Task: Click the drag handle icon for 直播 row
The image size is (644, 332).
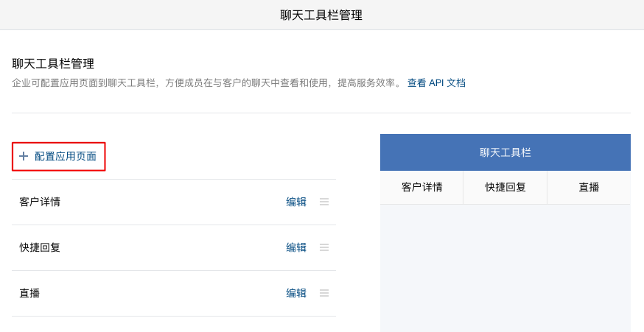Action: click(324, 293)
